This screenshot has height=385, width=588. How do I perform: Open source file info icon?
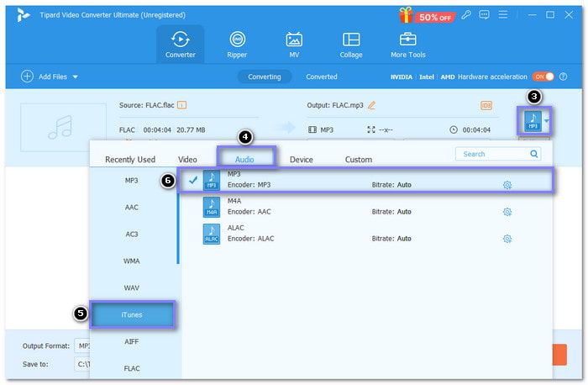pyautogui.click(x=182, y=105)
